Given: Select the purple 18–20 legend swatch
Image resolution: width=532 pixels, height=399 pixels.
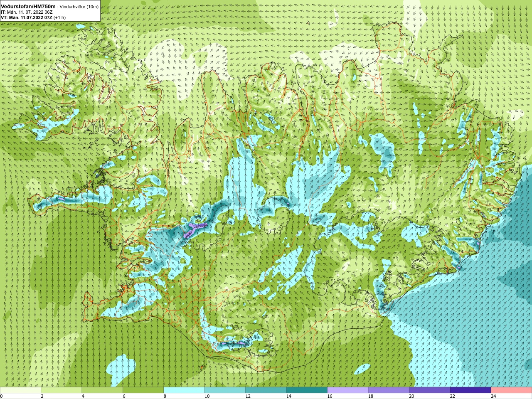Looking at the screenshot, I should tap(389, 390).
